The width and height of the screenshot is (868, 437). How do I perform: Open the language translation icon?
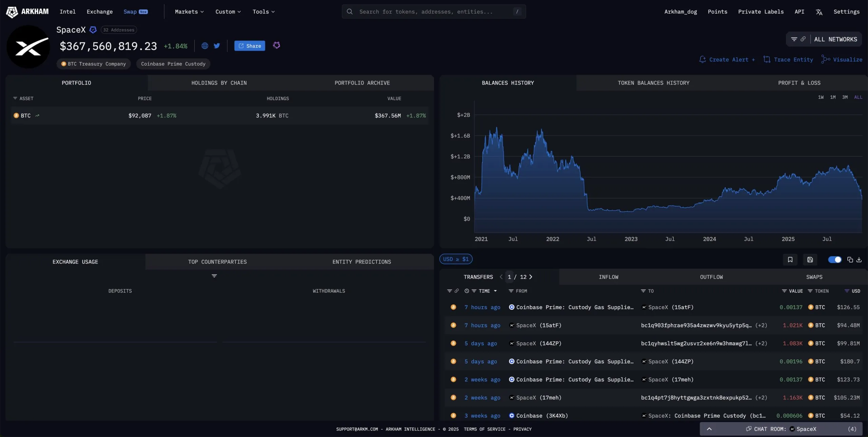point(819,12)
